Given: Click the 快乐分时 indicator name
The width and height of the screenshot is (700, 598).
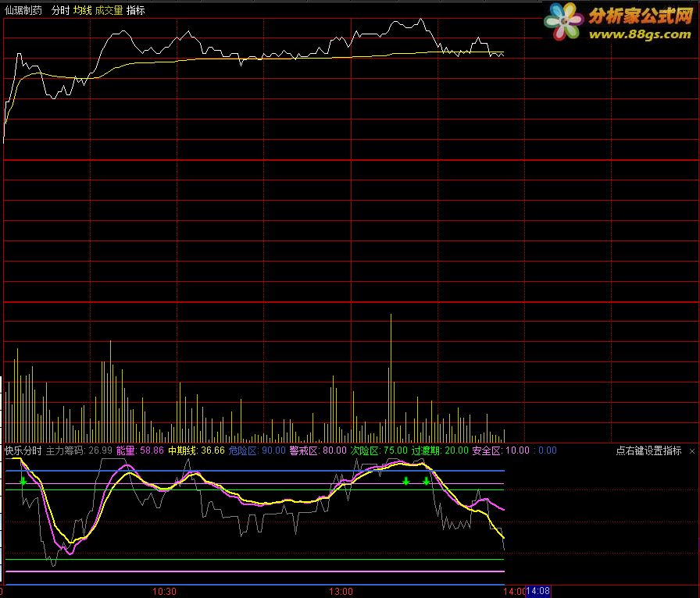Looking at the screenshot, I should coord(23,450).
